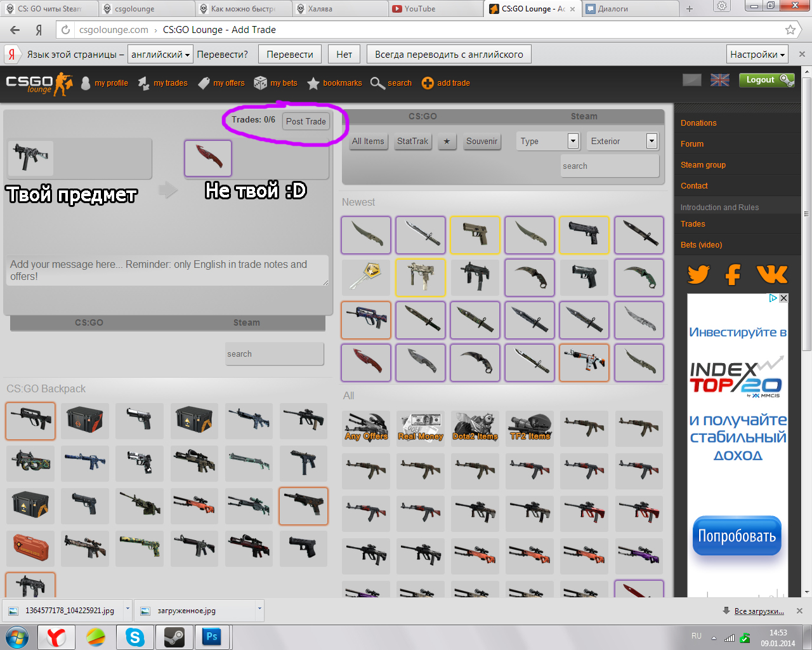Click the Facebook icon in sidebar

(x=733, y=274)
